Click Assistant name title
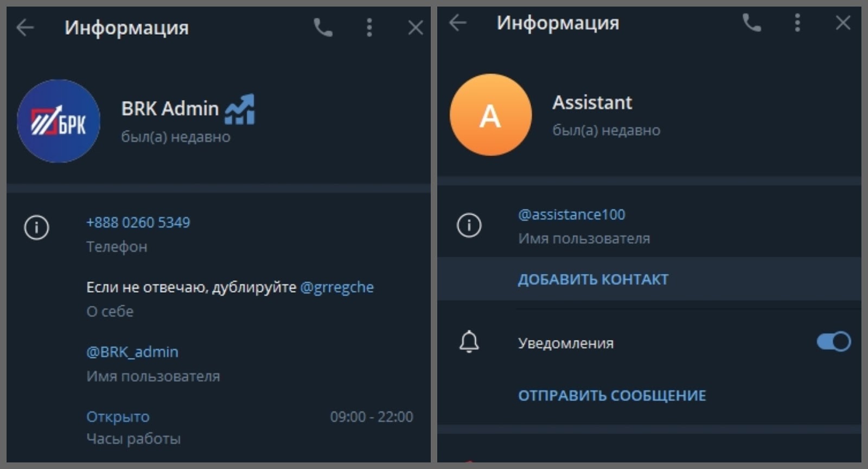The width and height of the screenshot is (868, 469). pos(592,102)
